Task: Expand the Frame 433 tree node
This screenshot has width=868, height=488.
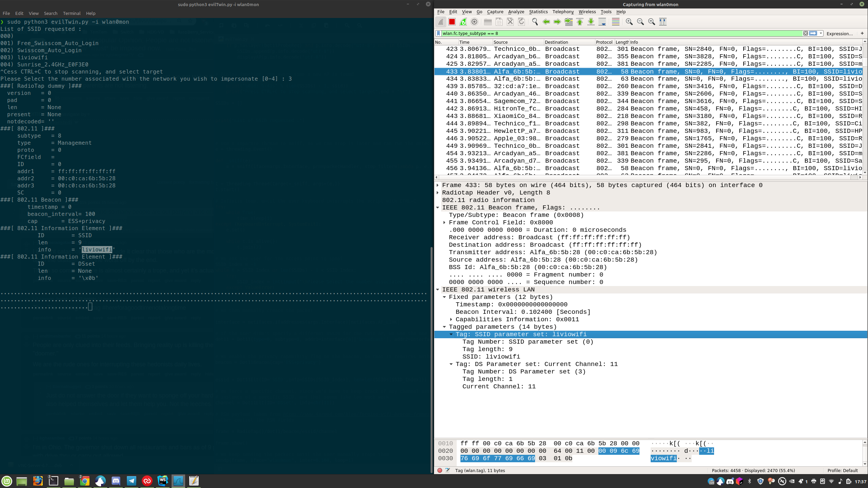Action: (x=438, y=185)
